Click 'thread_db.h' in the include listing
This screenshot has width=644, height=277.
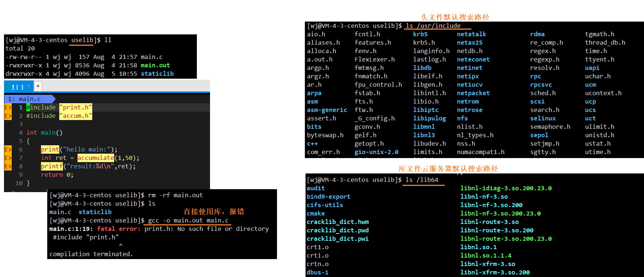tap(605, 42)
